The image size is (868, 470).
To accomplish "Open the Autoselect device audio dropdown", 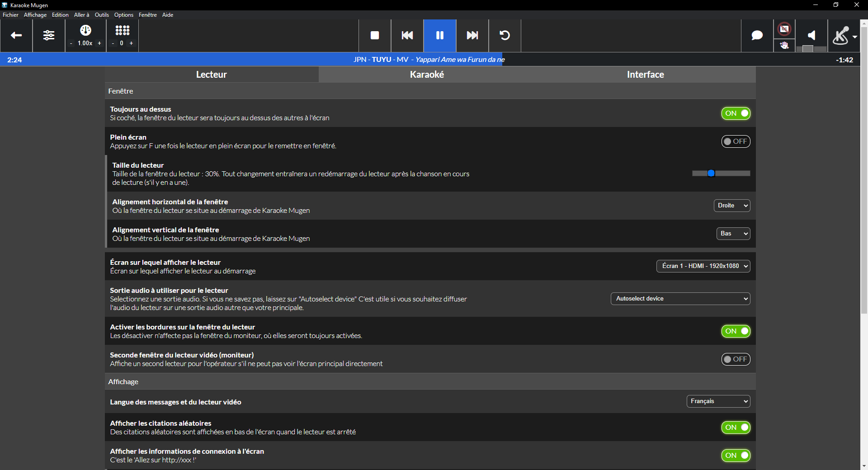I will coord(680,299).
